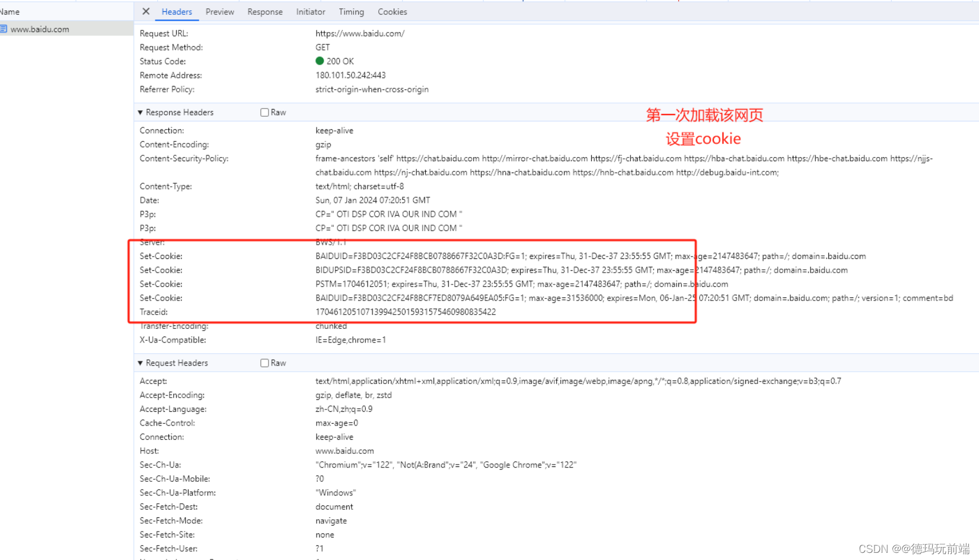Click the Request Headers Connection keep-alive value
Viewport: 979px width, 560px height.
334,437
